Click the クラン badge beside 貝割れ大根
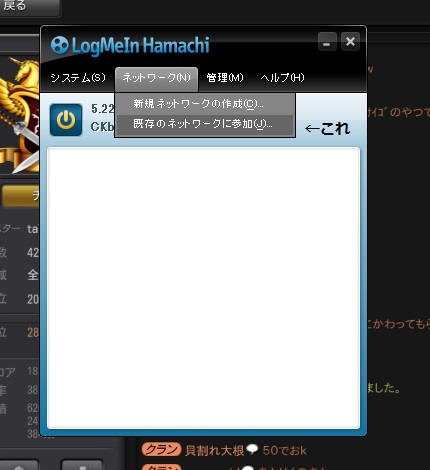430x470 pixels. pos(161,449)
